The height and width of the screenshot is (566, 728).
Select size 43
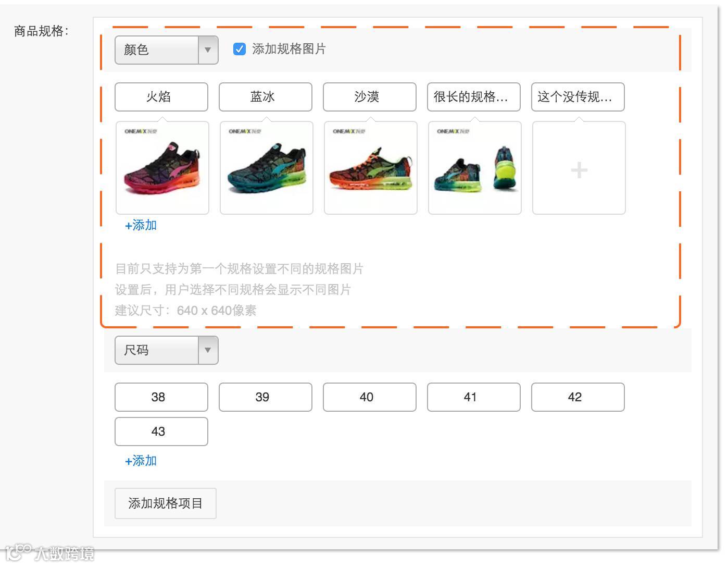(x=161, y=432)
